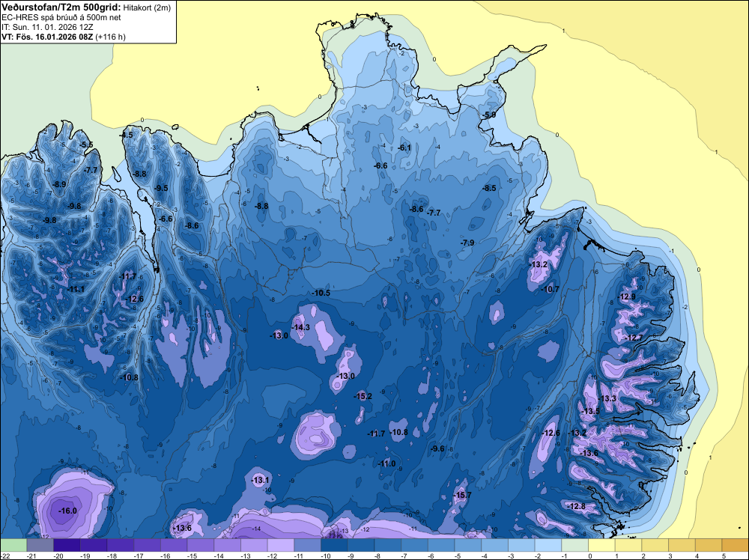Click the -7.9 temperature label
Viewport: 749px width, 560px height.
click(467, 243)
